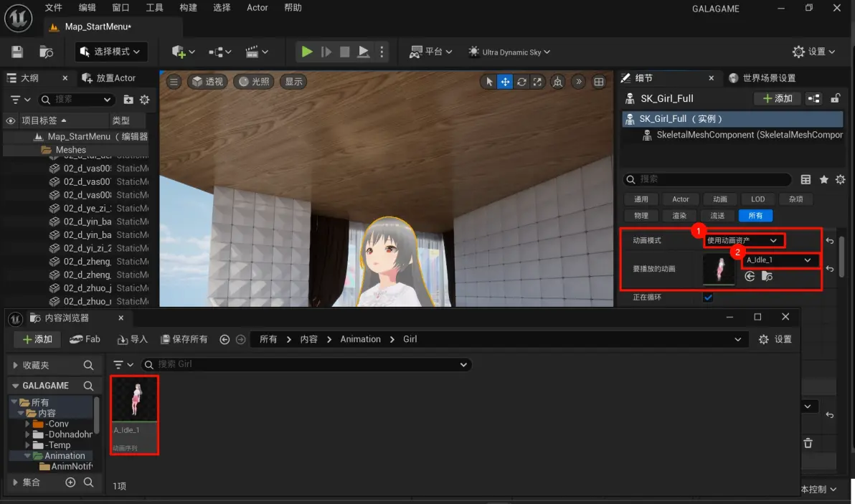Browse to asset with folder-search icon under A_Idle_1

point(767,276)
